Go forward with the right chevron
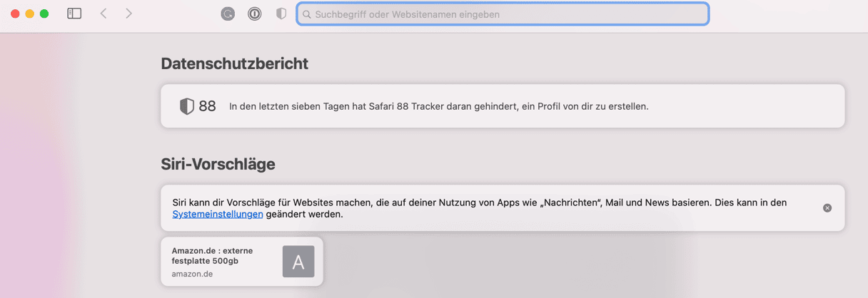The width and height of the screenshot is (868, 298). click(128, 14)
